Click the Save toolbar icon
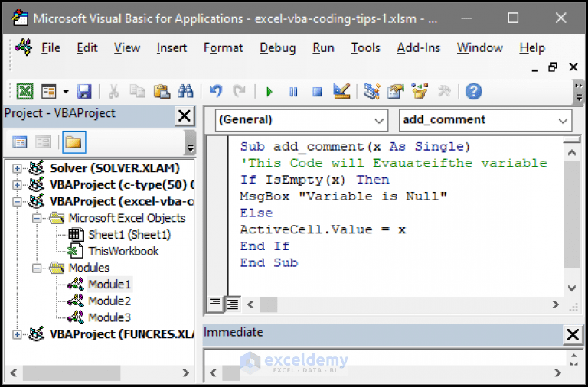 click(x=83, y=92)
